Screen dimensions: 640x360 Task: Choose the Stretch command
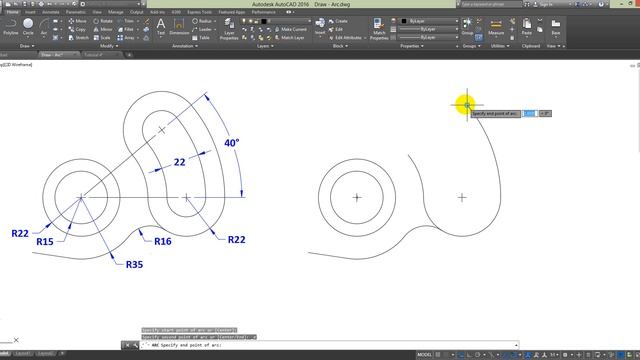78,38
